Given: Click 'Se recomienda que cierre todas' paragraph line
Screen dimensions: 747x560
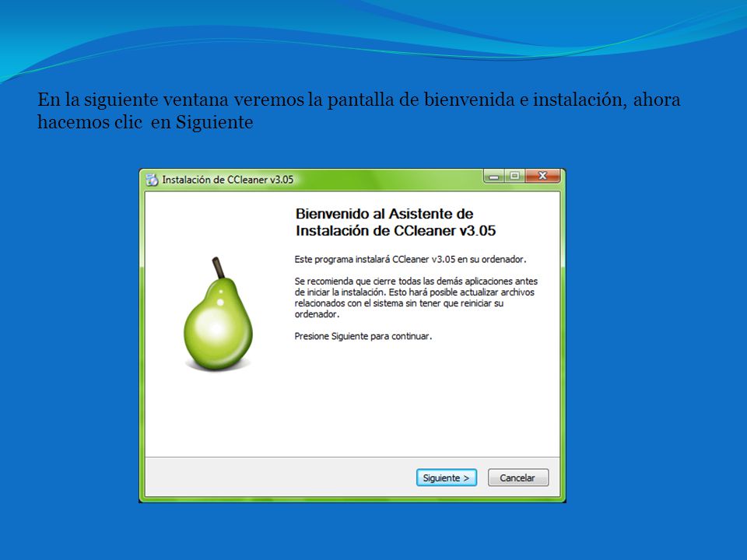Looking at the screenshot, I should (x=416, y=282).
